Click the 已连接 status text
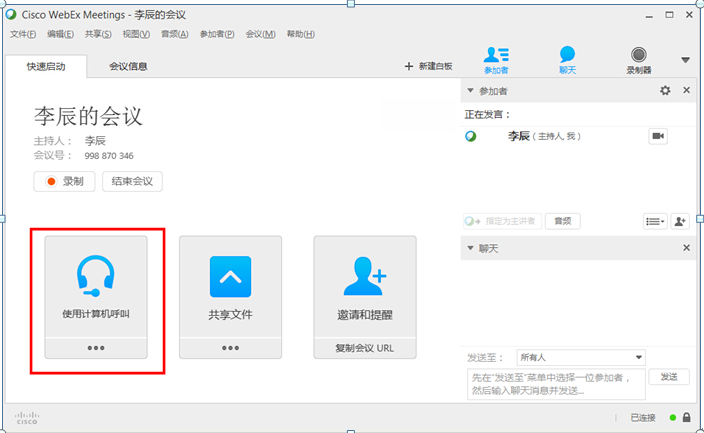This screenshot has height=433, width=704. tap(643, 418)
